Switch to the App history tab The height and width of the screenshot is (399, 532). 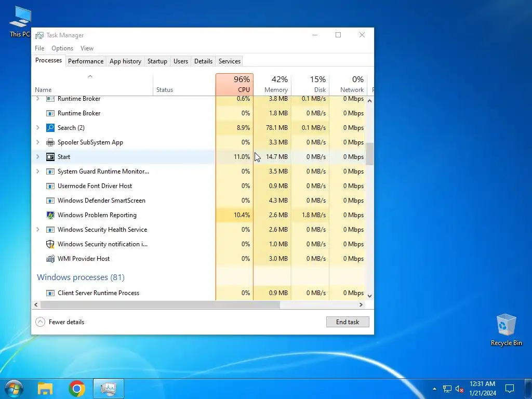click(x=125, y=61)
